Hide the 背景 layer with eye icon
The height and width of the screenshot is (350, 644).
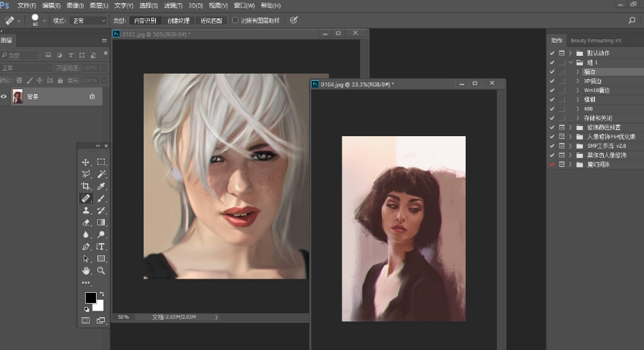(x=4, y=97)
